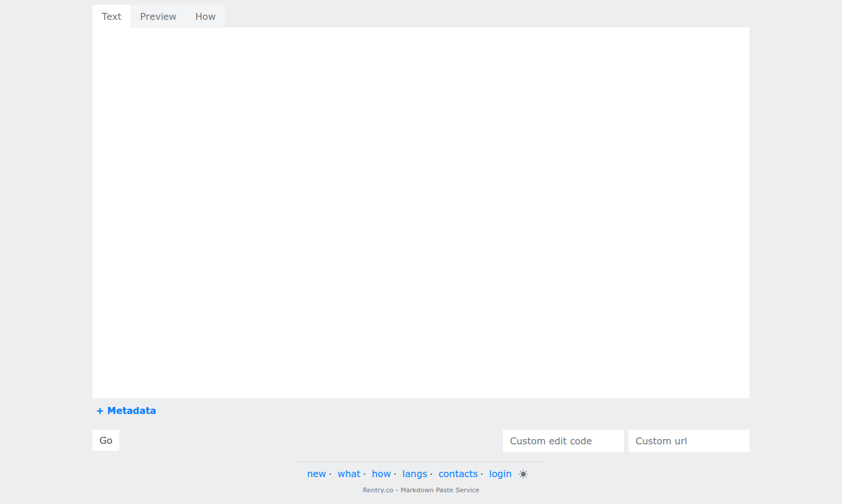Open the 'new' footer link
Screen dimensions: 842x504
[x=316, y=474]
